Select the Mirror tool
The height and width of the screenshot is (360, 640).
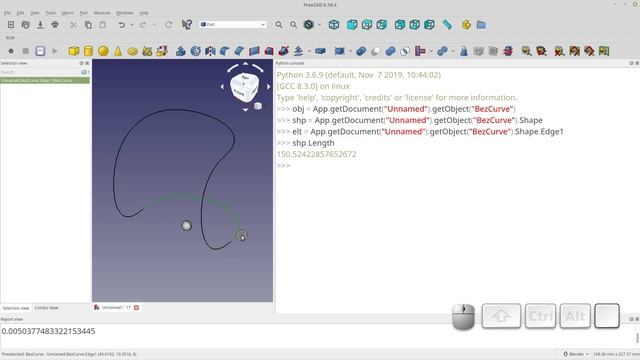point(210,51)
